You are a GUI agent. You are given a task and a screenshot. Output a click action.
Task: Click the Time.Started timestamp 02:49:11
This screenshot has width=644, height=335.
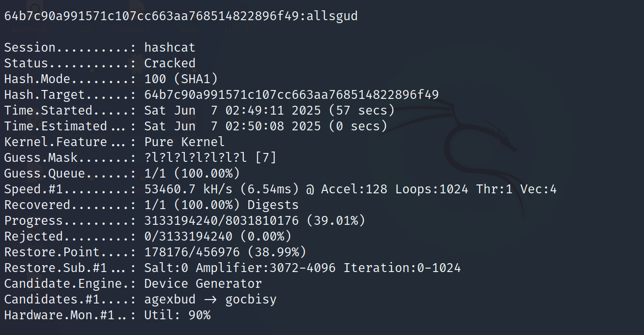255,111
